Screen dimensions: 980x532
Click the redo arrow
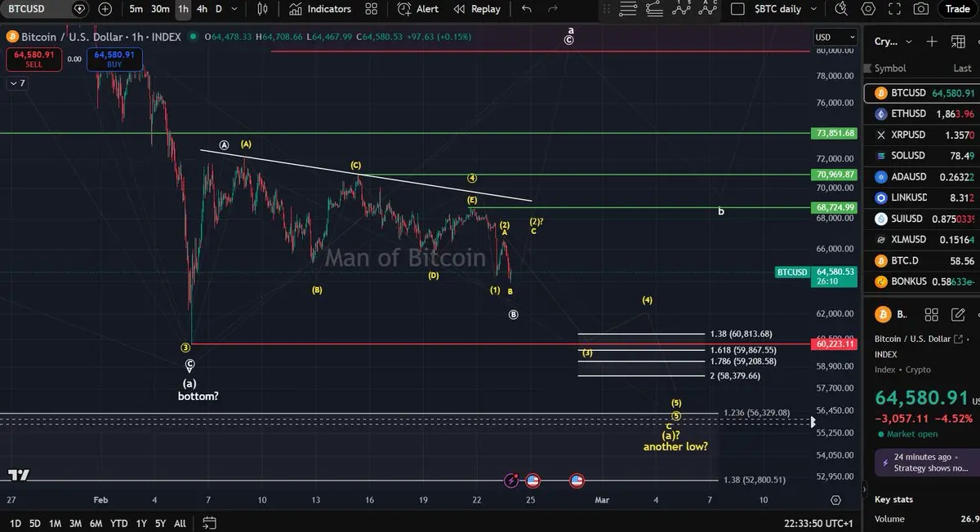coord(553,9)
